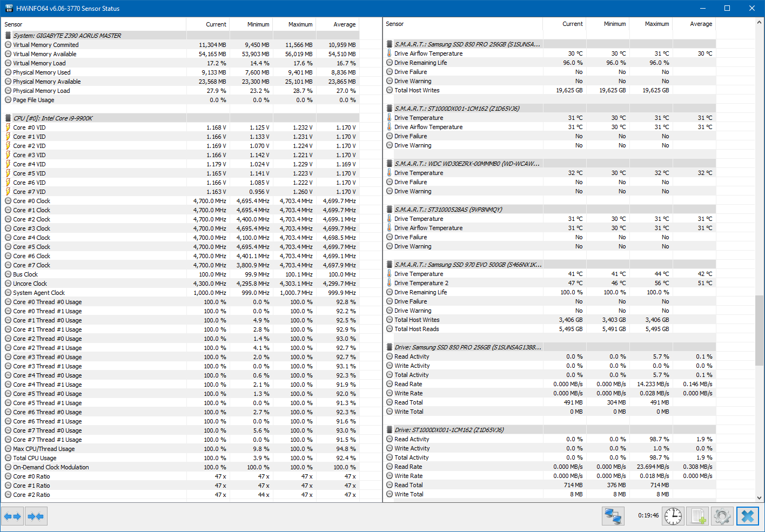Click the HWiNFO64 title bar app icon

pos(8,8)
